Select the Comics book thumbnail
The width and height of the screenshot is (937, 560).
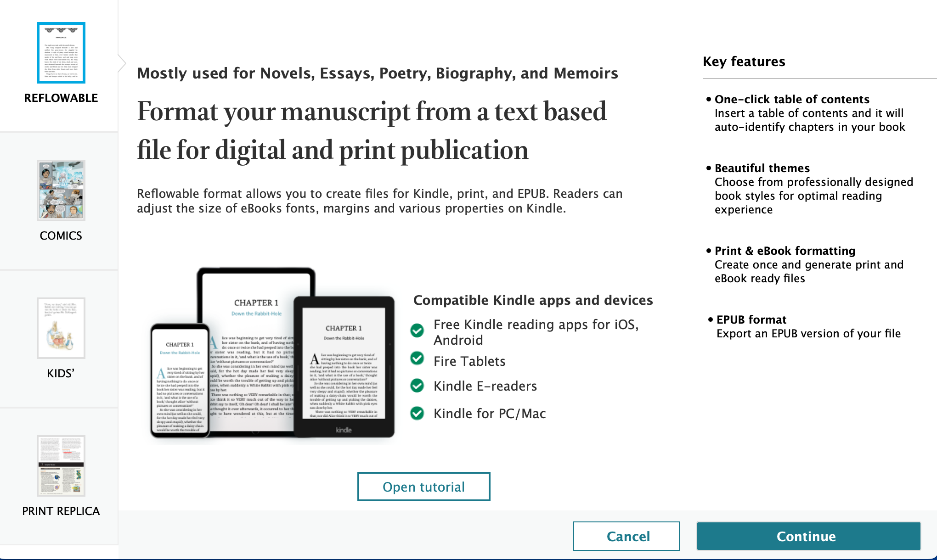[61, 190]
